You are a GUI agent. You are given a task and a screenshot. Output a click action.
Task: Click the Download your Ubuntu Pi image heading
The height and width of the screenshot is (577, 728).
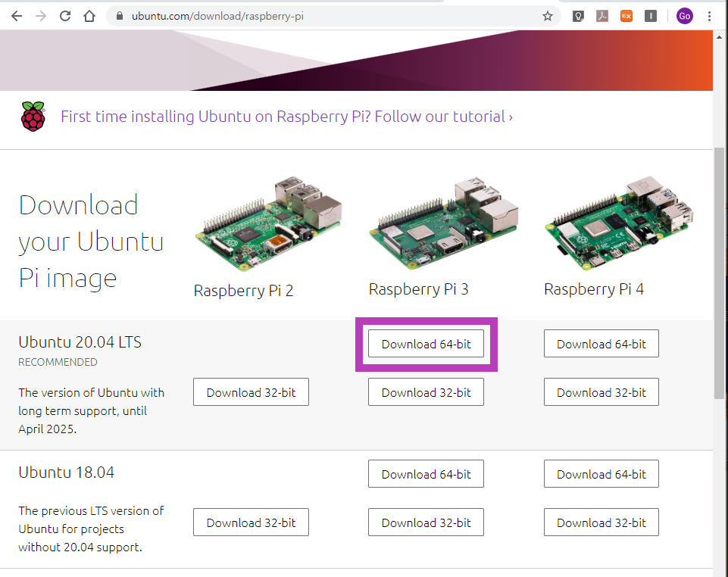click(91, 242)
